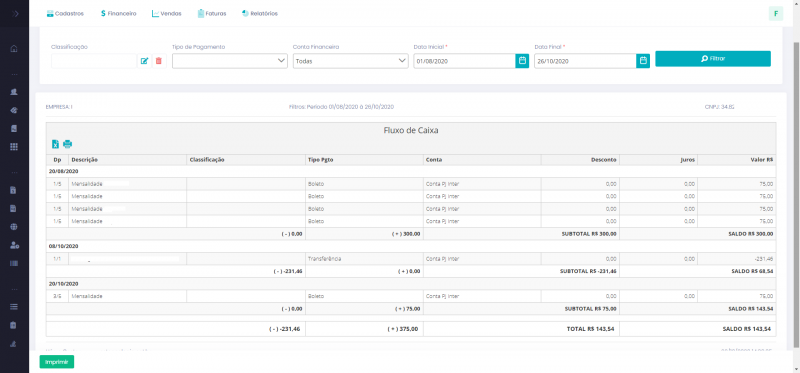Image resolution: width=800 pixels, height=373 pixels.
Task: Click the Dp column header
Action: coord(57,160)
